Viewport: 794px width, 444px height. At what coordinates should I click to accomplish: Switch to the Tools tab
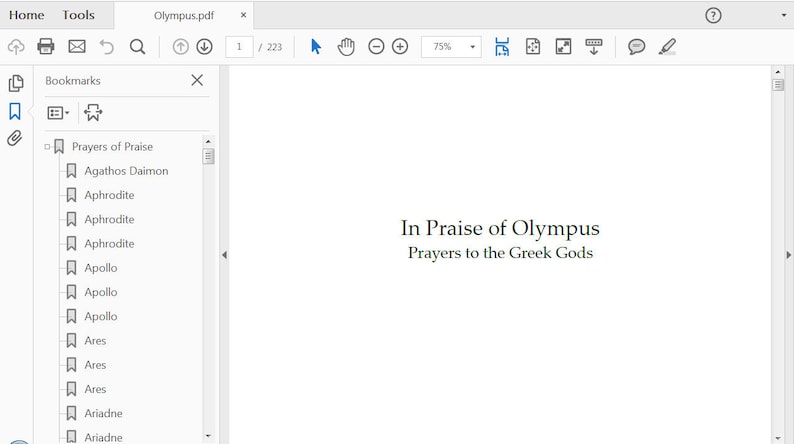click(x=78, y=15)
